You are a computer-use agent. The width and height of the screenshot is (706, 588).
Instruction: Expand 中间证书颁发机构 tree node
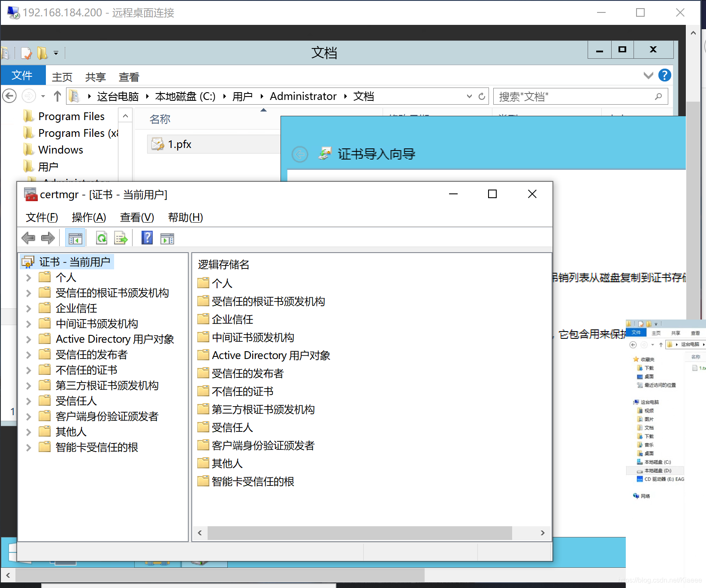pos(28,324)
